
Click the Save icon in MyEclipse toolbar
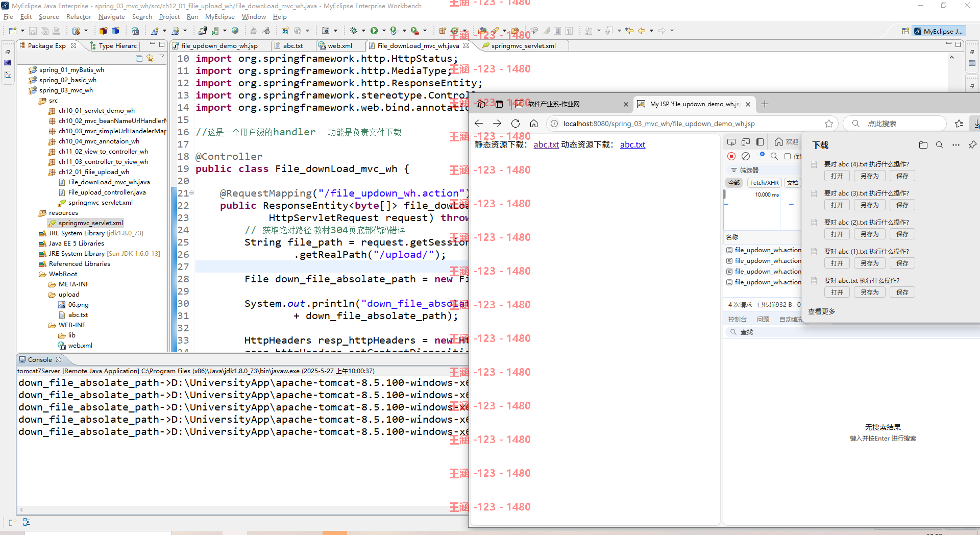click(33, 31)
